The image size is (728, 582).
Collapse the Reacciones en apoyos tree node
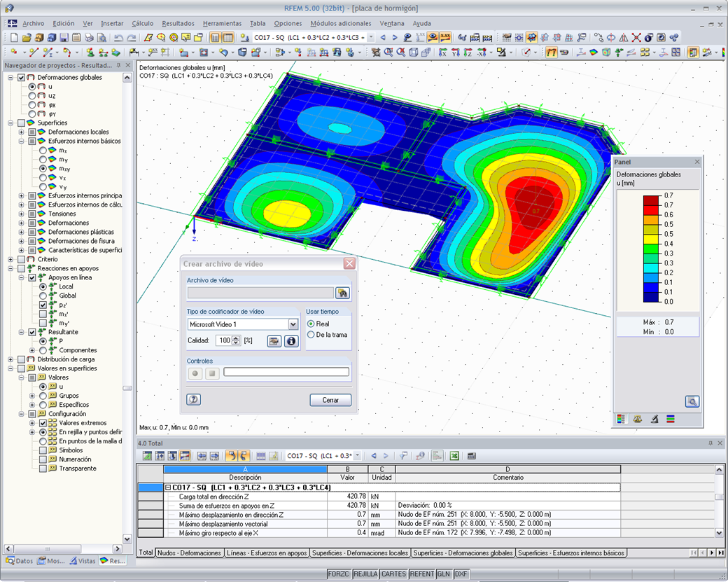[x=10, y=268]
